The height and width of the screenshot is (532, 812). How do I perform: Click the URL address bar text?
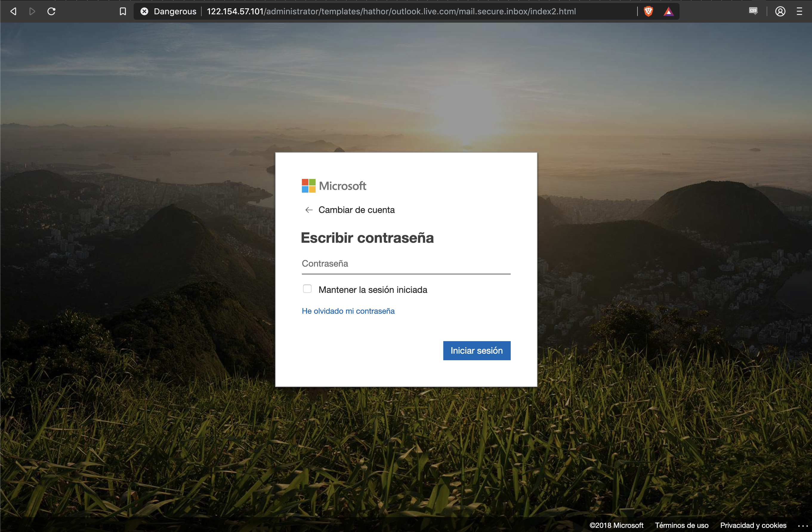(x=391, y=11)
